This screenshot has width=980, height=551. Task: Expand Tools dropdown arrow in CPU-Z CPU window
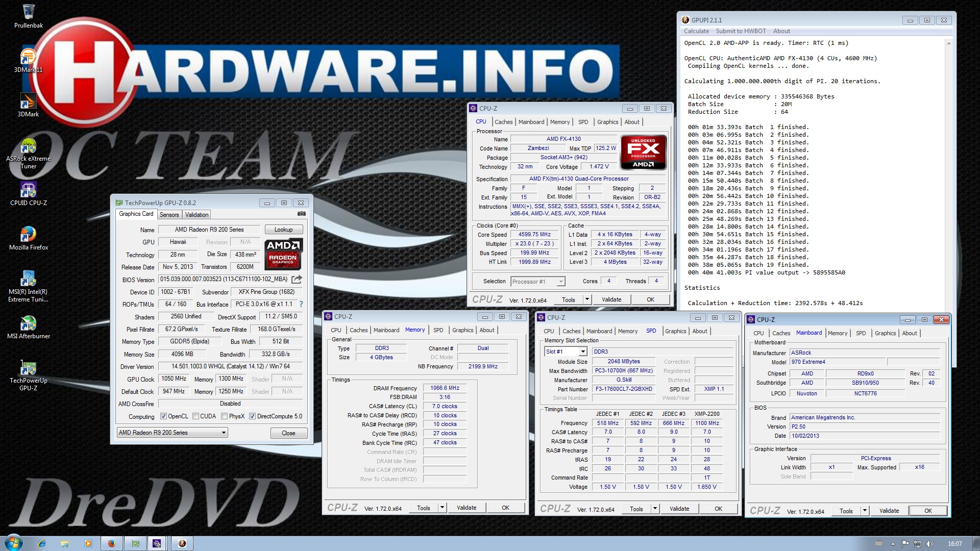pos(587,299)
